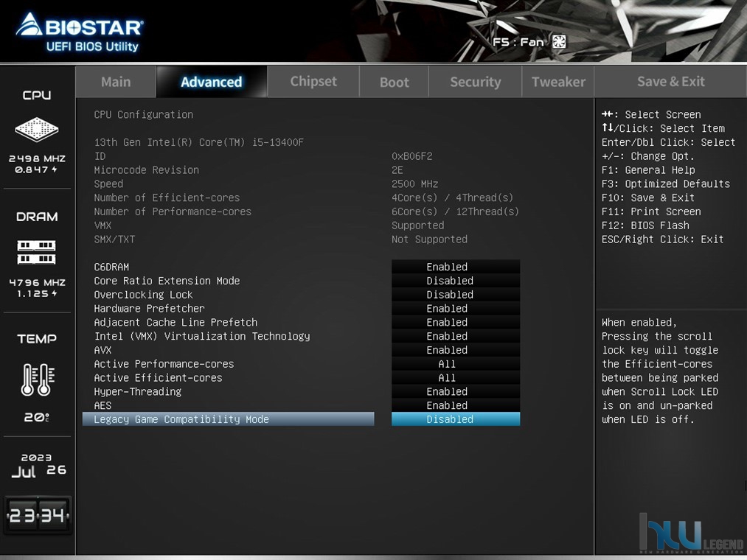This screenshot has width=747, height=560.
Task: Click the VMX Supported value
Action: [418, 225]
